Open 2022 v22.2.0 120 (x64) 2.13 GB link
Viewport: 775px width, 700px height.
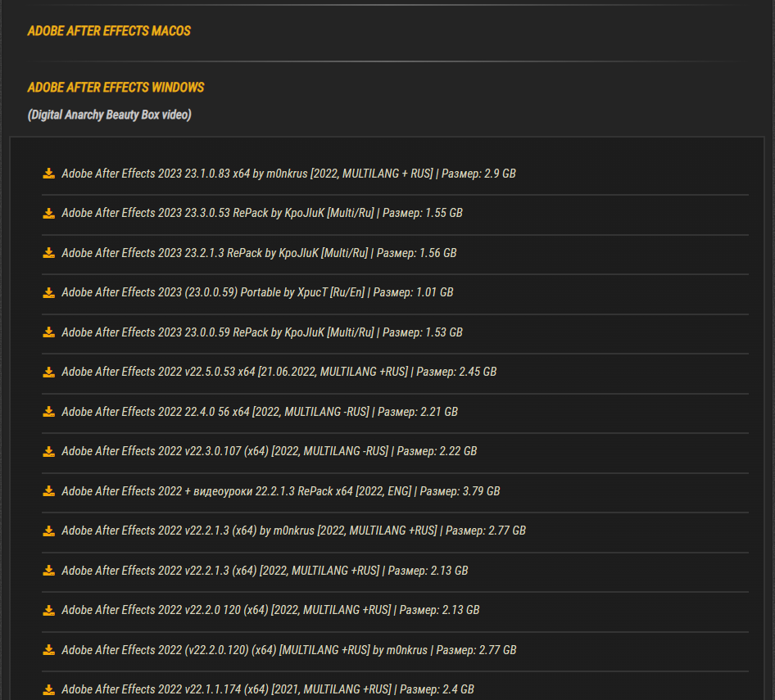coord(270,610)
